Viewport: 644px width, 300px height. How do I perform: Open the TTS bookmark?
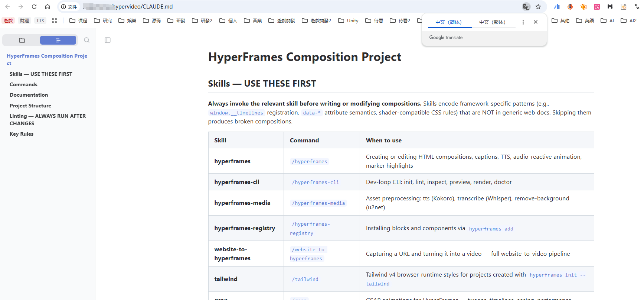click(40, 20)
